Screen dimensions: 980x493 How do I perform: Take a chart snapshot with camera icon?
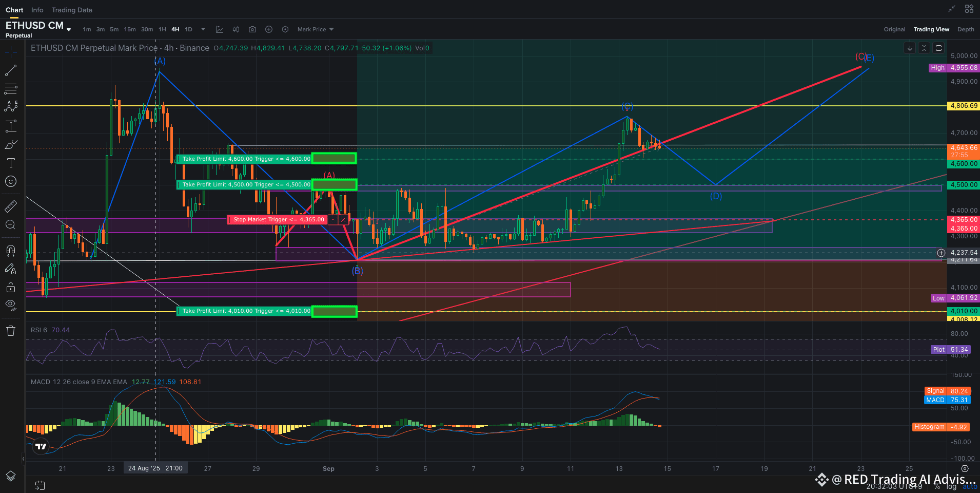pos(252,29)
